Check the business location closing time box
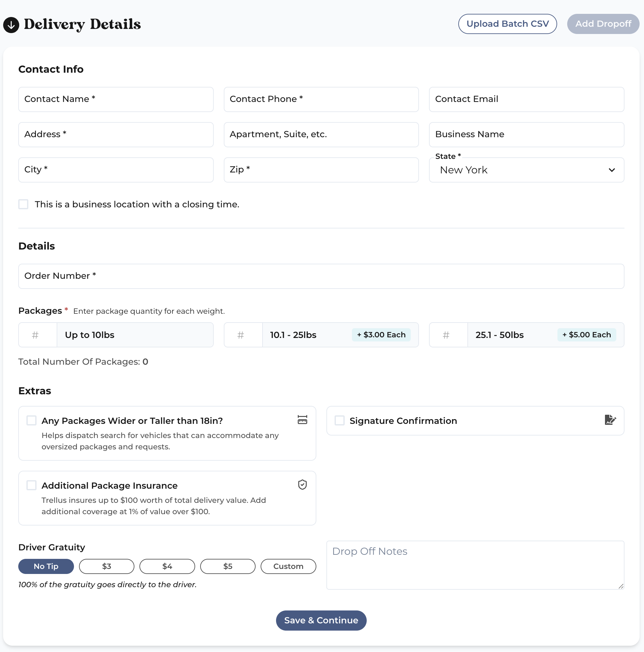This screenshot has height=652, width=644. point(23,204)
